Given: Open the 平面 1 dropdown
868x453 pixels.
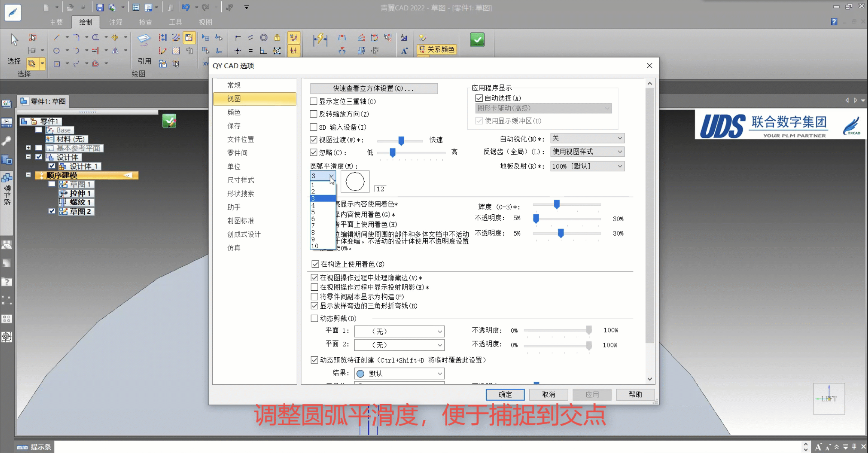Looking at the screenshot, I should coord(399,331).
